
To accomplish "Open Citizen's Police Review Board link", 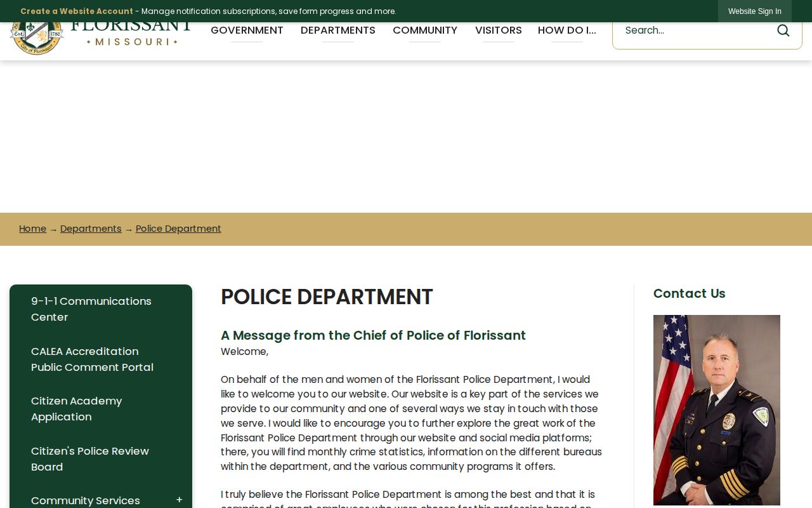I will coord(101,459).
